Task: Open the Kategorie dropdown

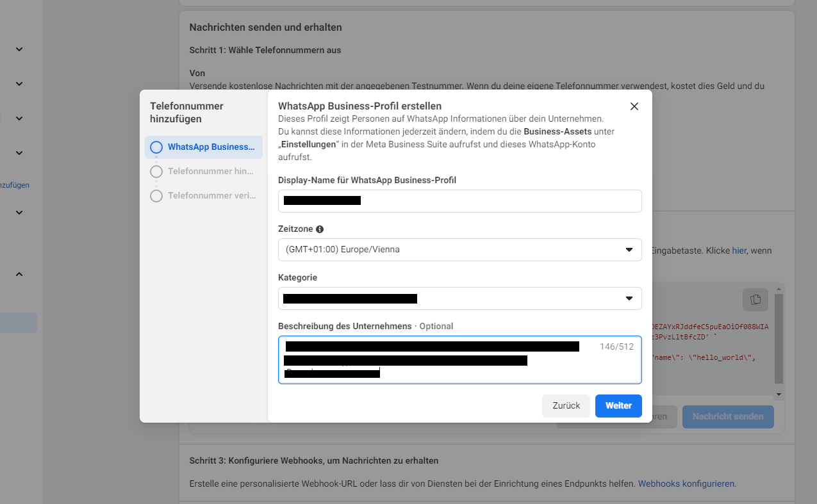Action: (x=459, y=298)
